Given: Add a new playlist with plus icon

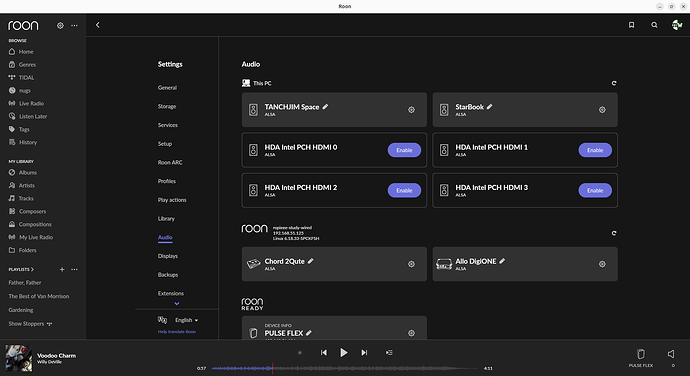Looking at the screenshot, I should click(x=62, y=269).
